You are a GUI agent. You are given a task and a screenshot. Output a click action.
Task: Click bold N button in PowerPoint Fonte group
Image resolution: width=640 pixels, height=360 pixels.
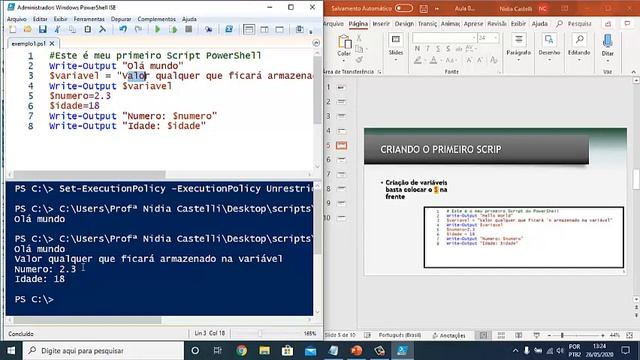point(417,49)
